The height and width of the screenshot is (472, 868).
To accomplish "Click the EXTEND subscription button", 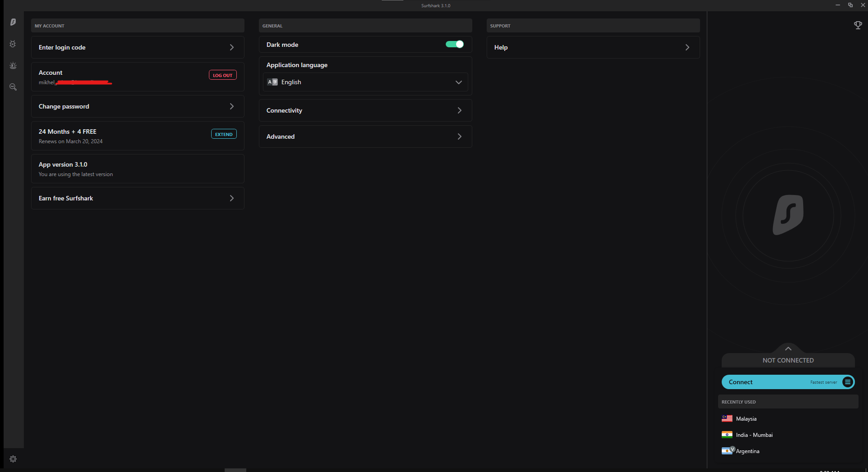I will 224,134.
